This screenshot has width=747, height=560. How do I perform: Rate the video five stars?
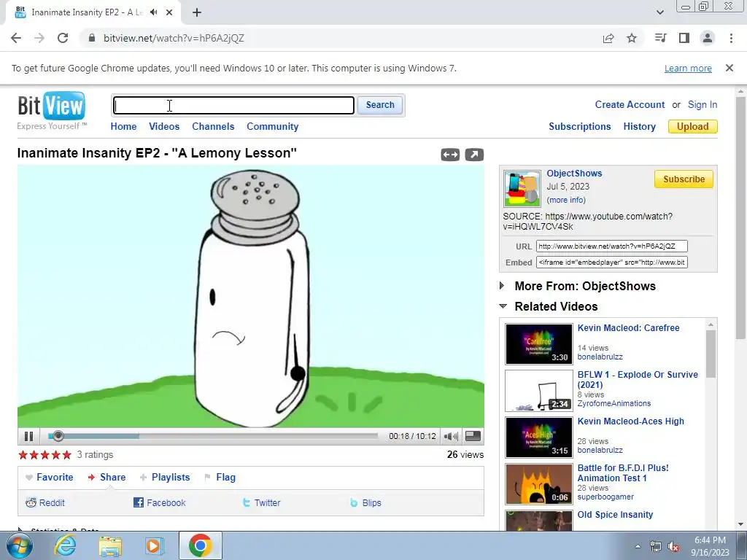coord(66,455)
